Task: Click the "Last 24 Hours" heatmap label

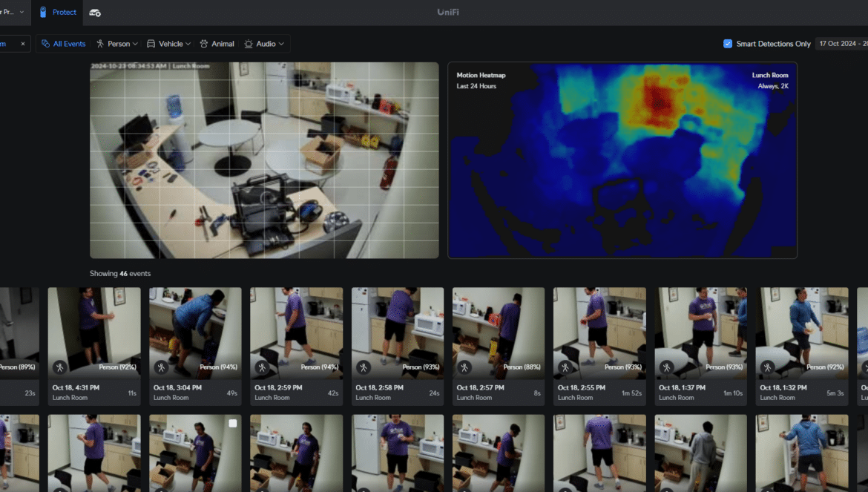Action: (x=476, y=86)
